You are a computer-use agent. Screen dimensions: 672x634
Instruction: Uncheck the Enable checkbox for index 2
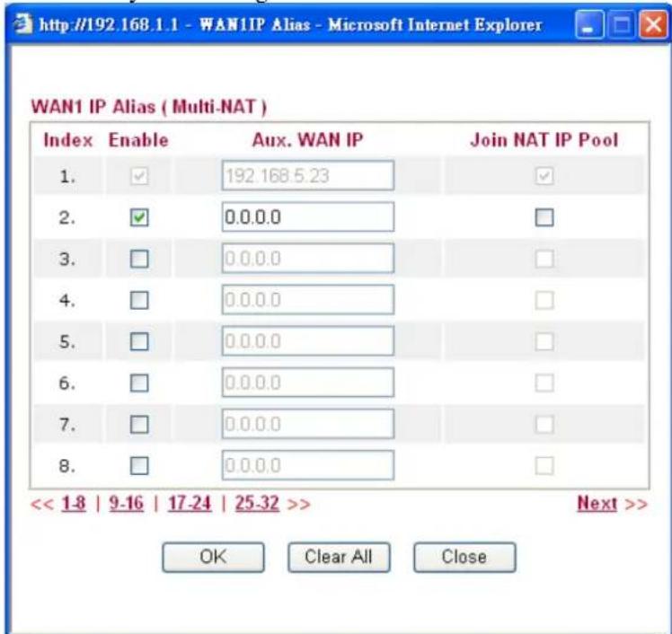coord(139,217)
